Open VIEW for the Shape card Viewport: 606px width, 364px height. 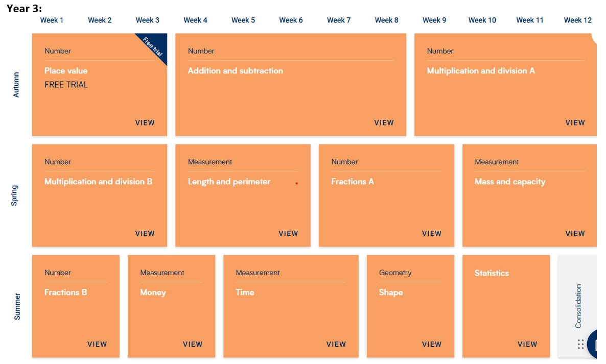(431, 344)
